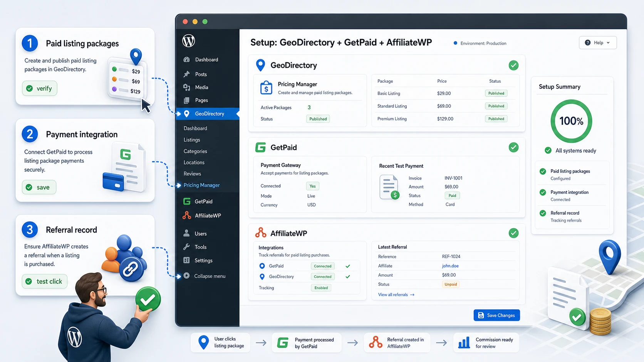
Task: Click the Collapse menu arrow icon
Action: click(186, 275)
